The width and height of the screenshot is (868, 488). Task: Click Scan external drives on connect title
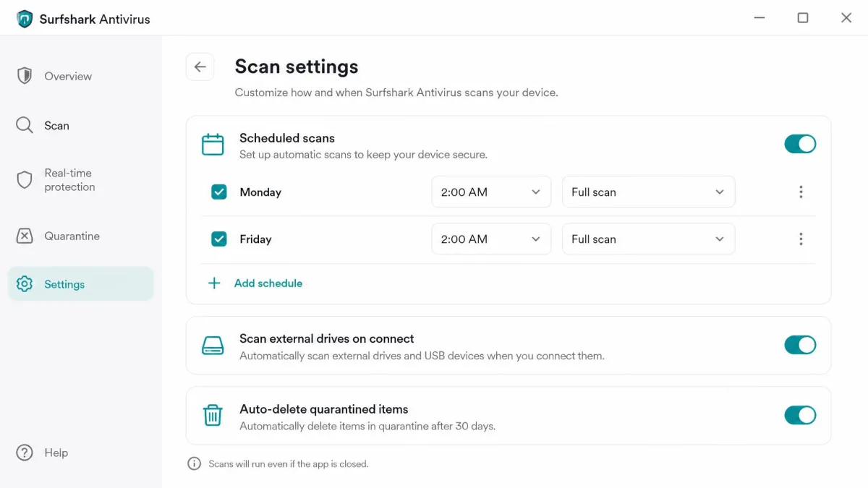(327, 338)
